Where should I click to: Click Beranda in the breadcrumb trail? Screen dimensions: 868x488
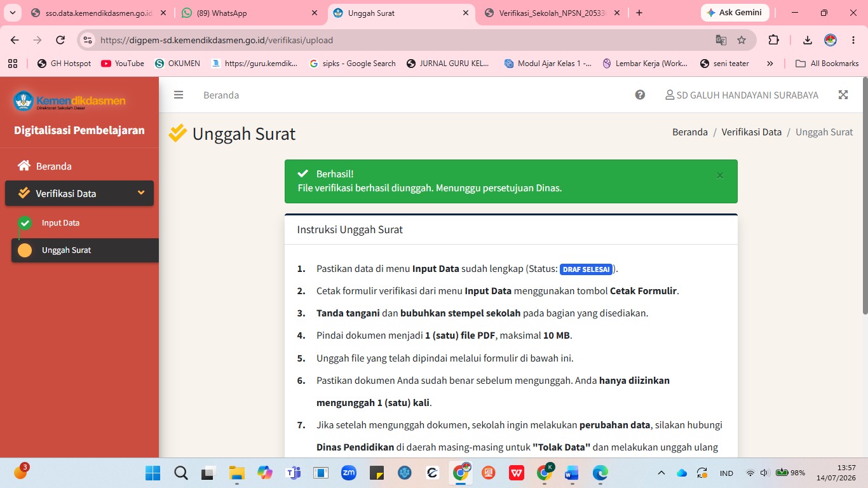point(690,132)
